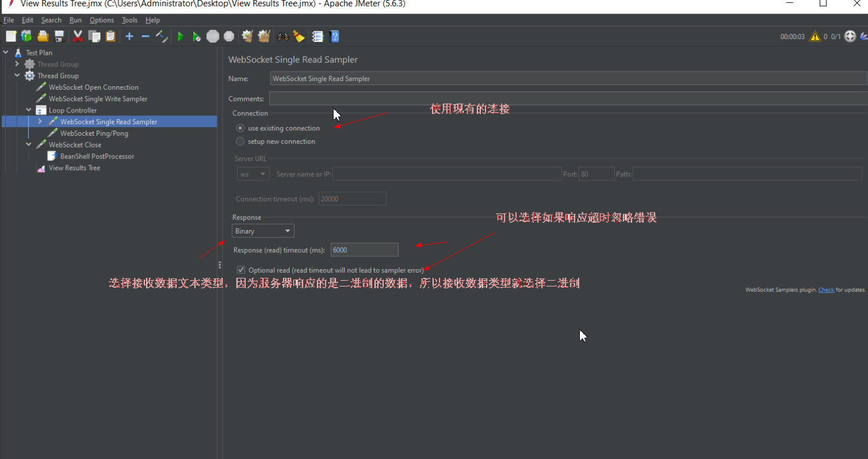Click the 00:00:03 elapsed time text
This screenshot has height=459, width=868.
click(792, 37)
